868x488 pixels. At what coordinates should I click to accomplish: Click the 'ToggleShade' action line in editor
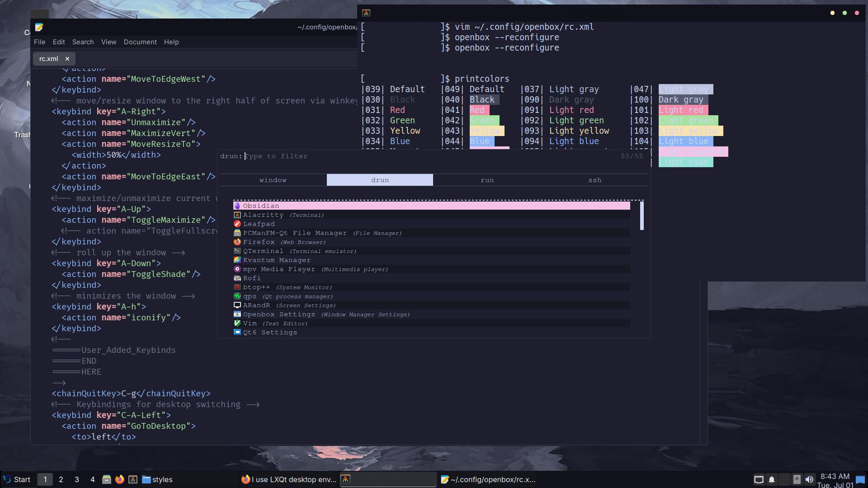pos(131,274)
